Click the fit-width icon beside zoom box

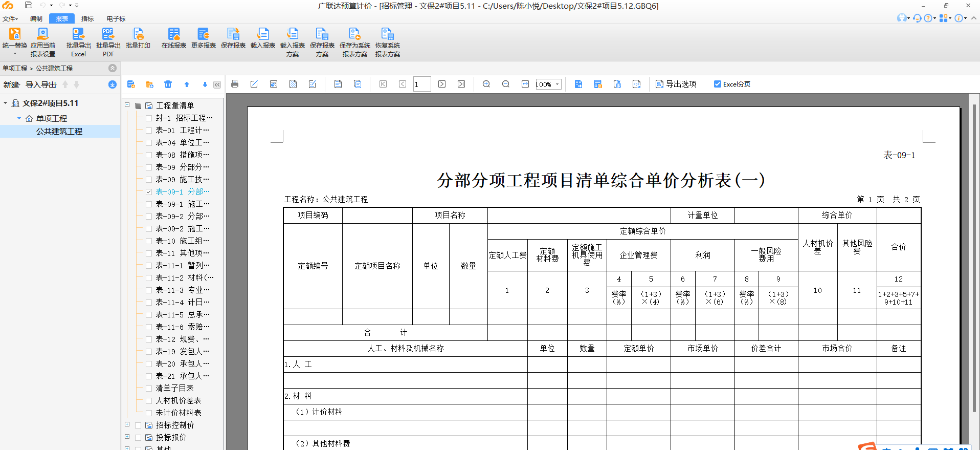[x=525, y=84]
